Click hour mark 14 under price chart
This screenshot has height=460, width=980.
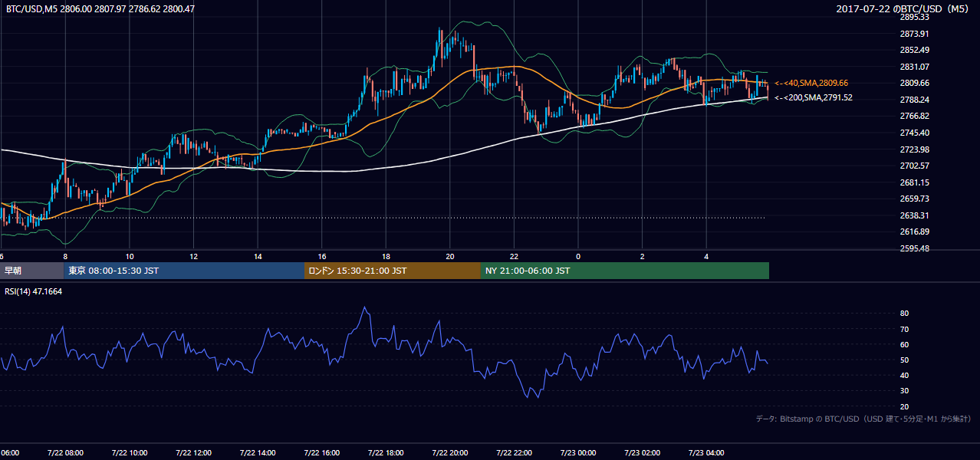(258, 257)
